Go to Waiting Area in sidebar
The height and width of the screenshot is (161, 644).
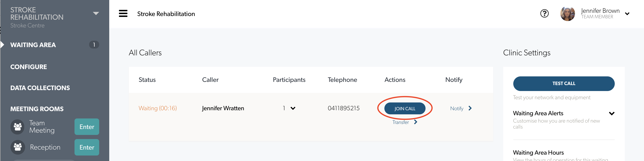pyautogui.click(x=33, y=45)
